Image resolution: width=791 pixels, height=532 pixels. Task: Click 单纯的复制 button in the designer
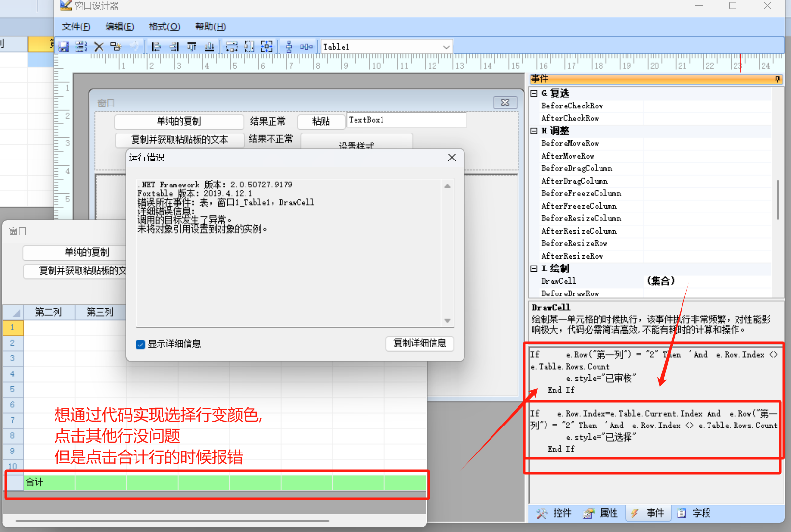[x=179, y=121]
